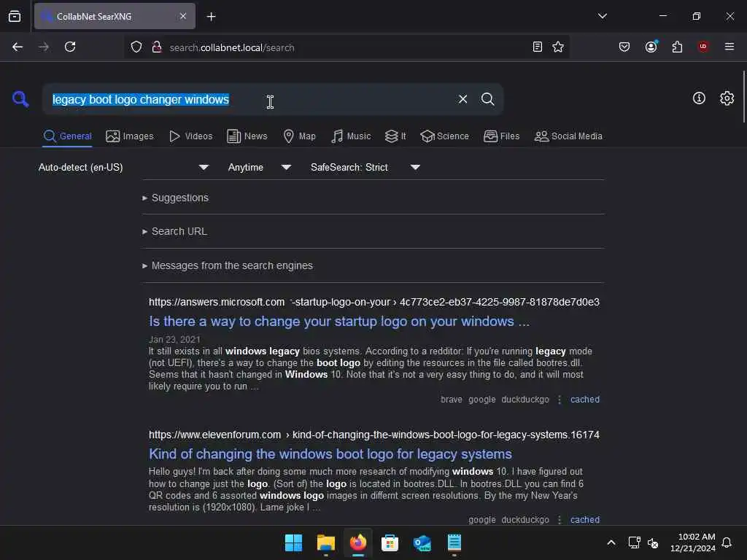Open the extensions puzzle icon
747x560 pixels.
[677, 47]
